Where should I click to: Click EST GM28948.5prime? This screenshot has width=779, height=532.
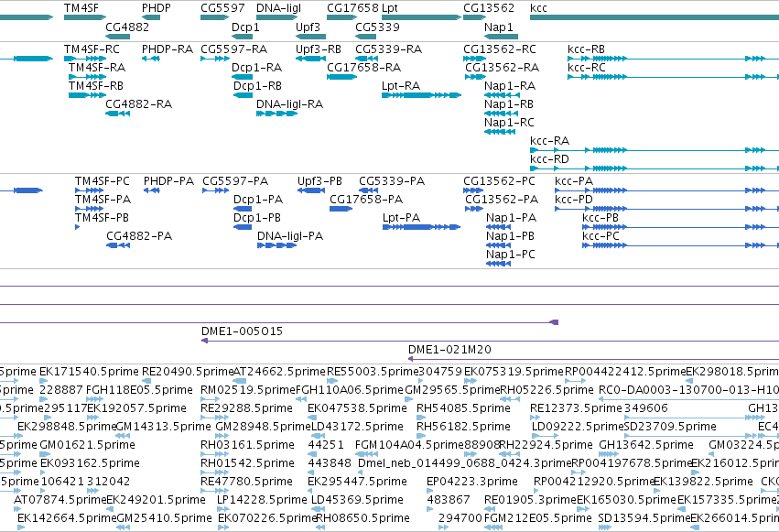pos(263,427)
